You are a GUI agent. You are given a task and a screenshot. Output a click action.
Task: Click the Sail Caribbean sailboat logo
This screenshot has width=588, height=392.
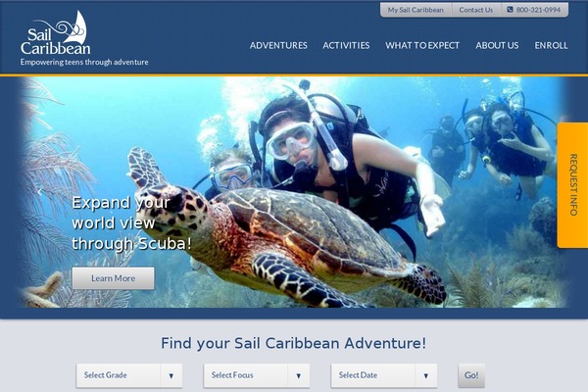click(56, 33)
